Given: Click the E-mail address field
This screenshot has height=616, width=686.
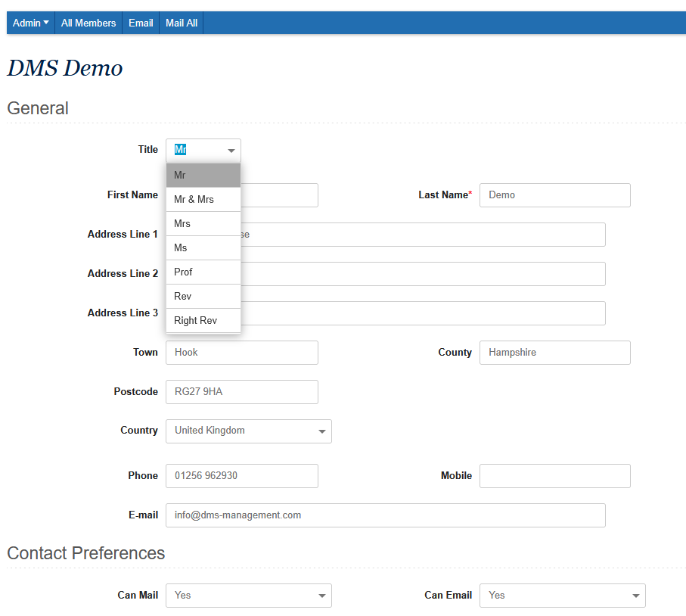Looking at the screenshot, I should 385,515.
